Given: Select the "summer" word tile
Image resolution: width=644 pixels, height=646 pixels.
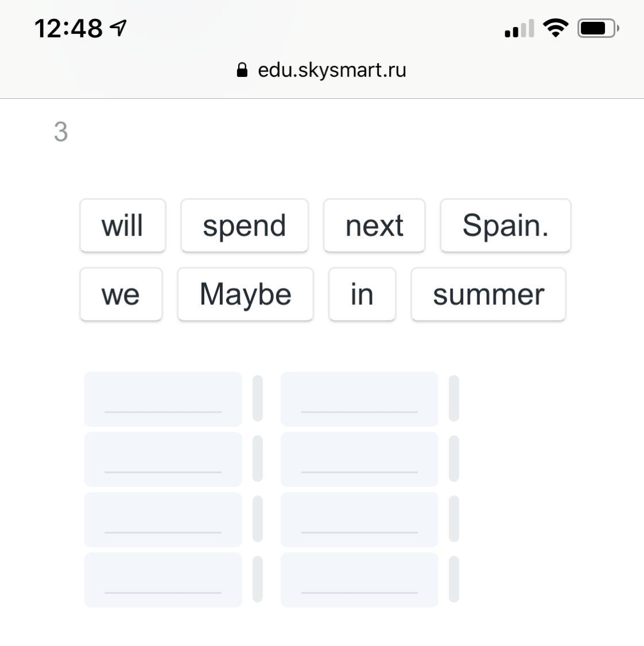Looking at the screenshot, I should (488, 295).
